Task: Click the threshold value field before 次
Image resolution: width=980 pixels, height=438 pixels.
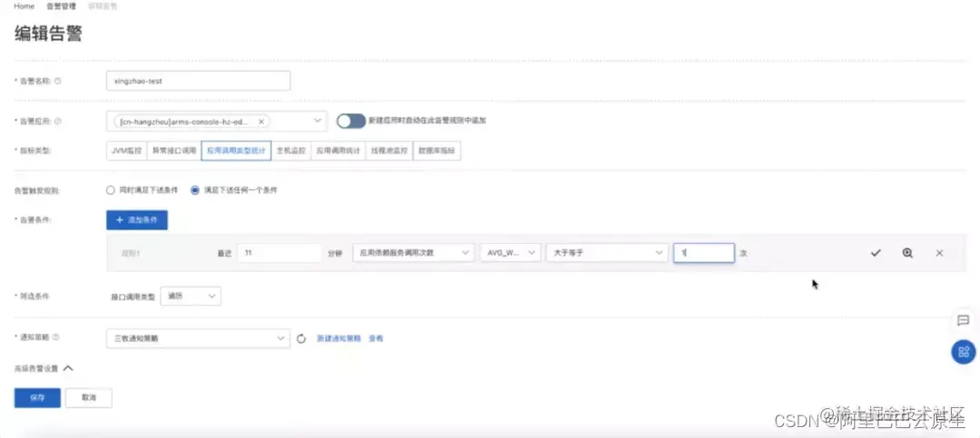Action: click(704, 253)
